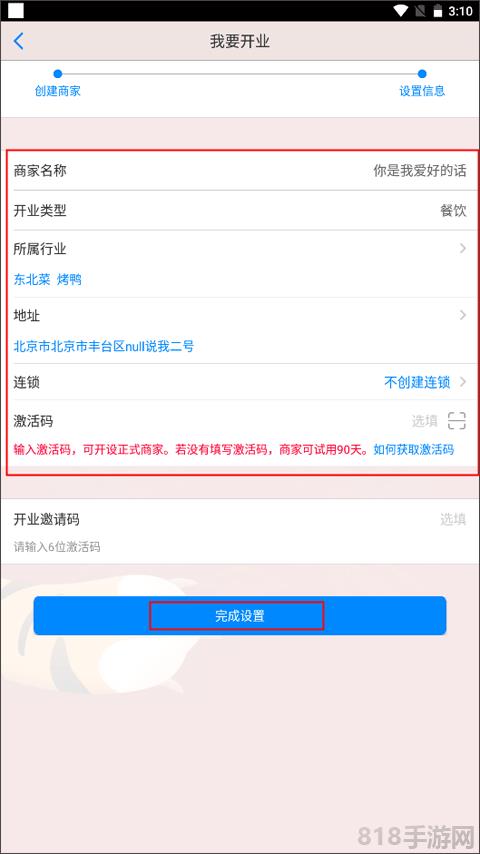
Task: Tap the back arrow icon
Action: pos(19,41)
